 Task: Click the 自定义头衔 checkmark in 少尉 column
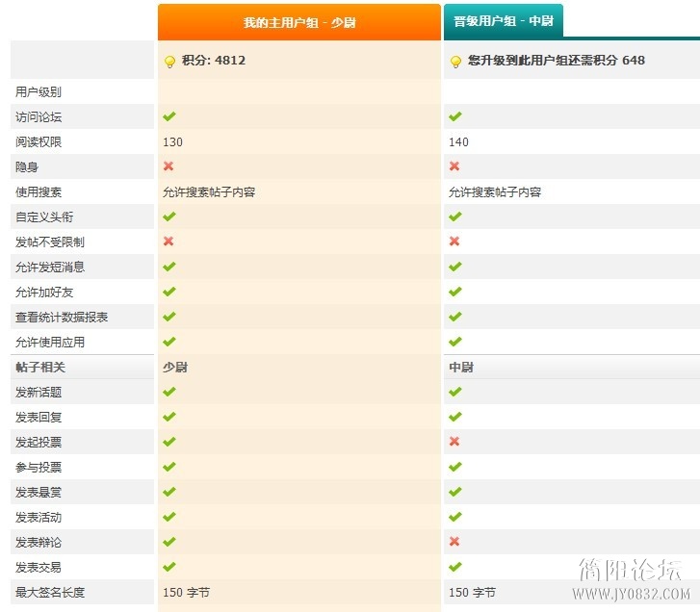tap(169, 217)
